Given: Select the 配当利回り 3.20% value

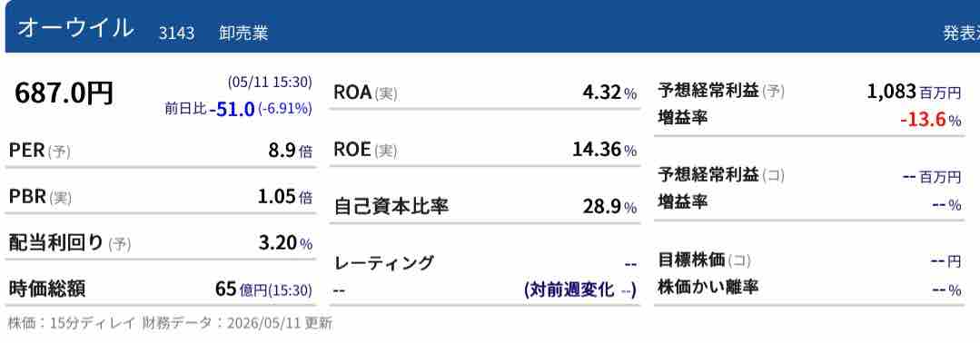Looking at the screenshot, I should point(285,243).
